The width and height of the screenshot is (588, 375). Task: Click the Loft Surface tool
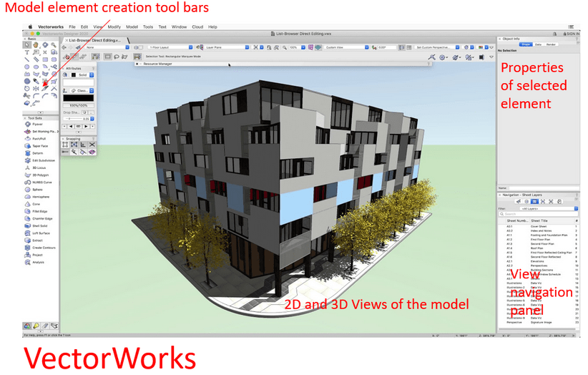click(40, 233)
